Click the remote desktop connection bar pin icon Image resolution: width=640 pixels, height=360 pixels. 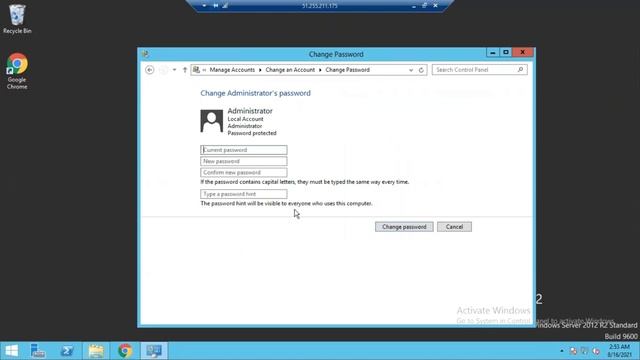(216, 6)
